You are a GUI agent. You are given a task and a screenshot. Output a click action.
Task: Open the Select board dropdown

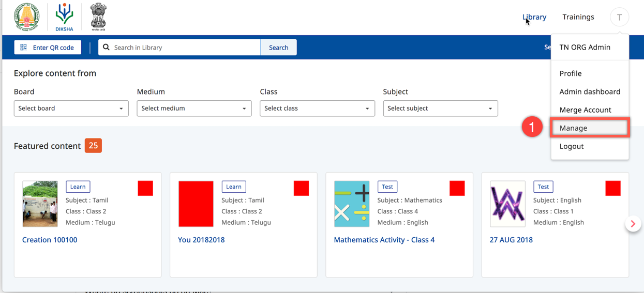[71, 109]
